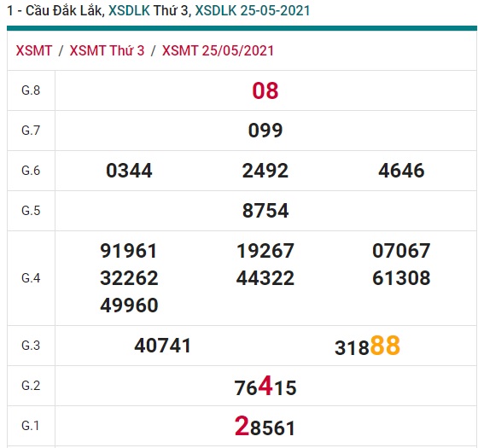Select the G.8 prize number 08
478x448 pixels.
point(265,90)
